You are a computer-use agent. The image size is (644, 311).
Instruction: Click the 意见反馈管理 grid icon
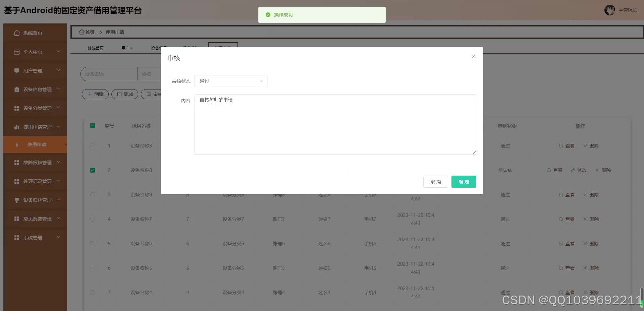click(17, 219)
